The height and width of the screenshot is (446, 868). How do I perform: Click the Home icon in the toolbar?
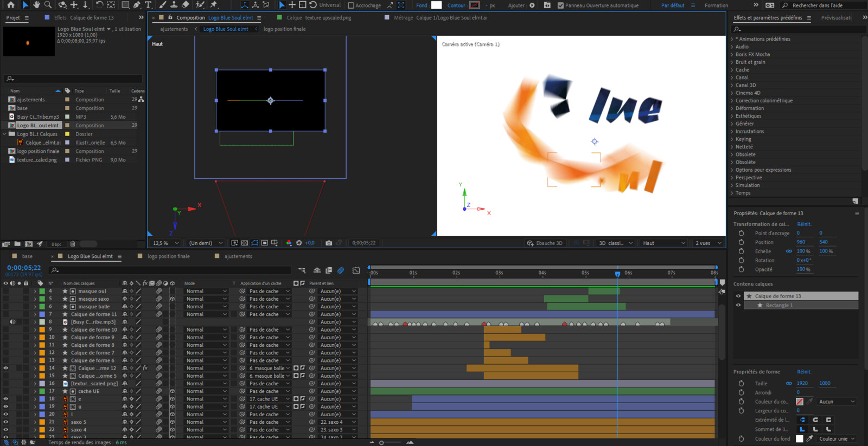point(10,5)
